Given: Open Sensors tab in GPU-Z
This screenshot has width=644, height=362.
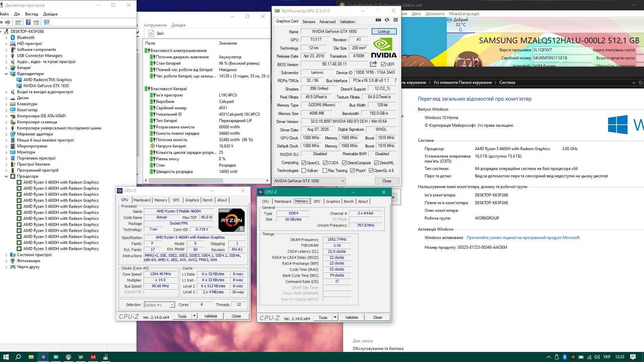Looking at the screenshot, I should click(309, 21).
